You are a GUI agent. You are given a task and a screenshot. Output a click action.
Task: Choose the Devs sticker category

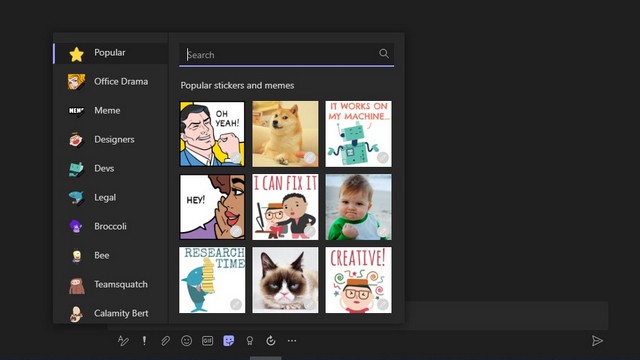(x=111, y=169)
